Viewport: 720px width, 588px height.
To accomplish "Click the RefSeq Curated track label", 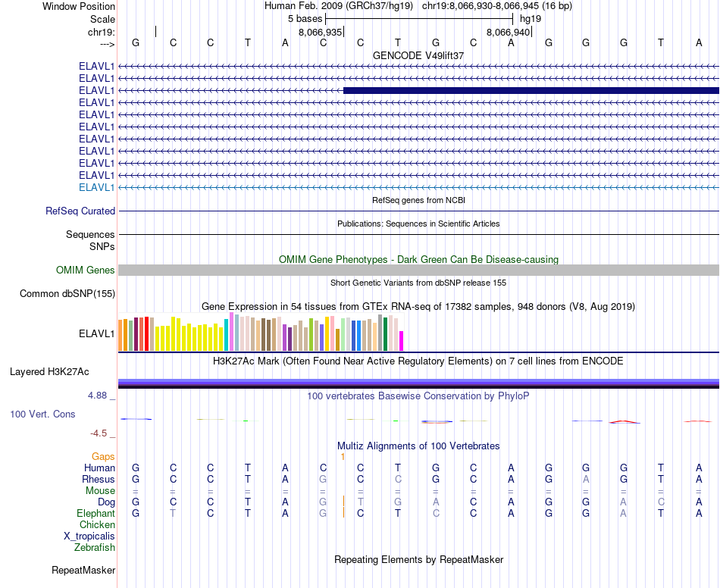I will (80, 211).
